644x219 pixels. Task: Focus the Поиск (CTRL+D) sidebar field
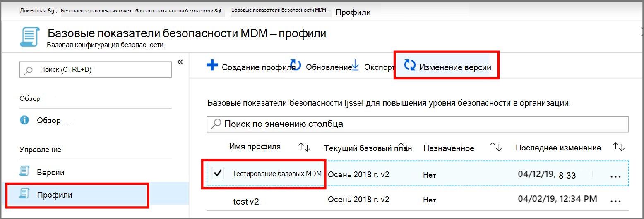[x=96, y=69]
